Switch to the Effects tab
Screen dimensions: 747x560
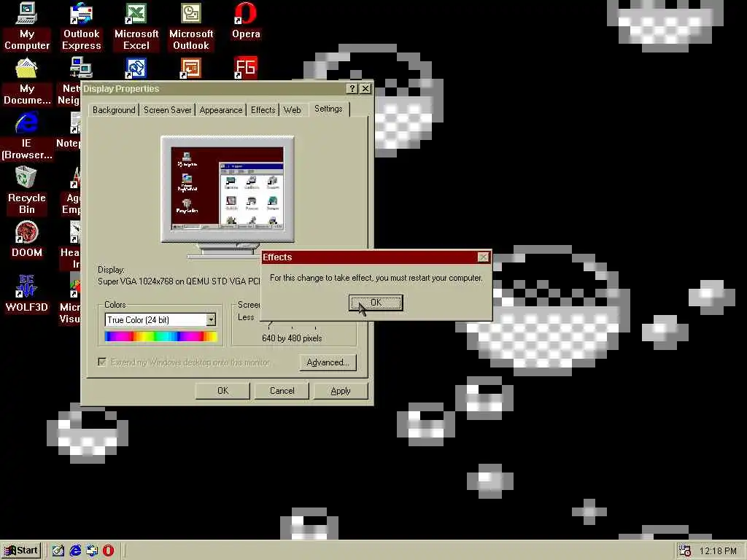point(263,110)
